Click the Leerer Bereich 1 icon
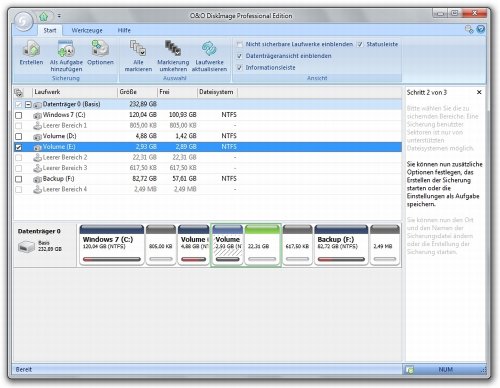 click(x=37, y=126)
